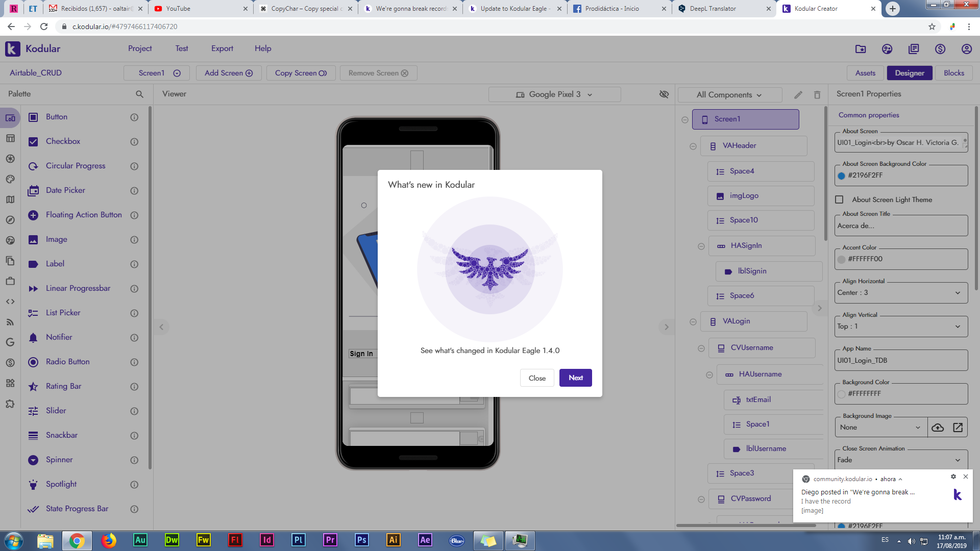
Task: Open Adobe Photoshop from the taskbar
Action: click(x=361, y=540)
